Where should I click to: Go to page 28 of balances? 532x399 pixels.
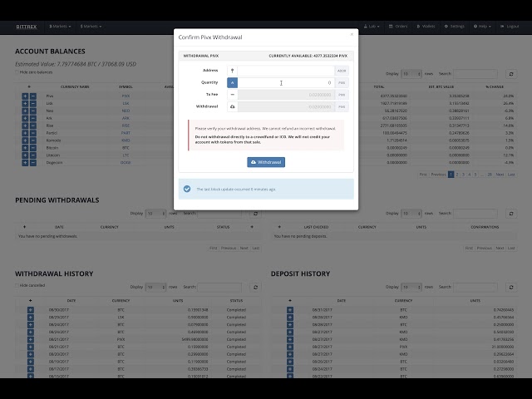pos(490,175)
